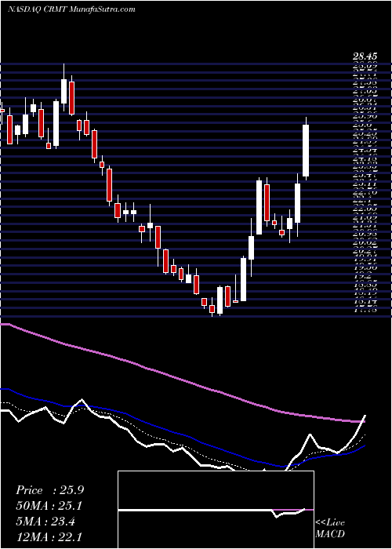392x549 pixels.
Task: Click the '12MA : 22.1' readout
Action: coord(49,536)
